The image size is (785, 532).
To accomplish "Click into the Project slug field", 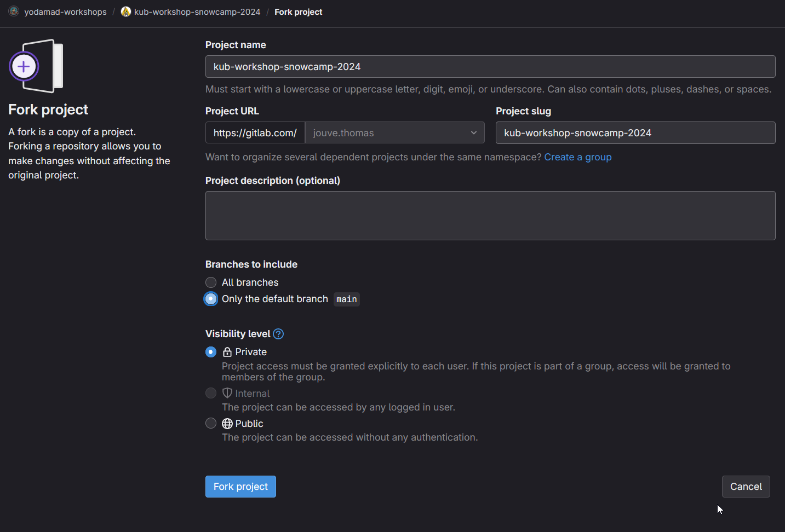I will pos(635,133).
